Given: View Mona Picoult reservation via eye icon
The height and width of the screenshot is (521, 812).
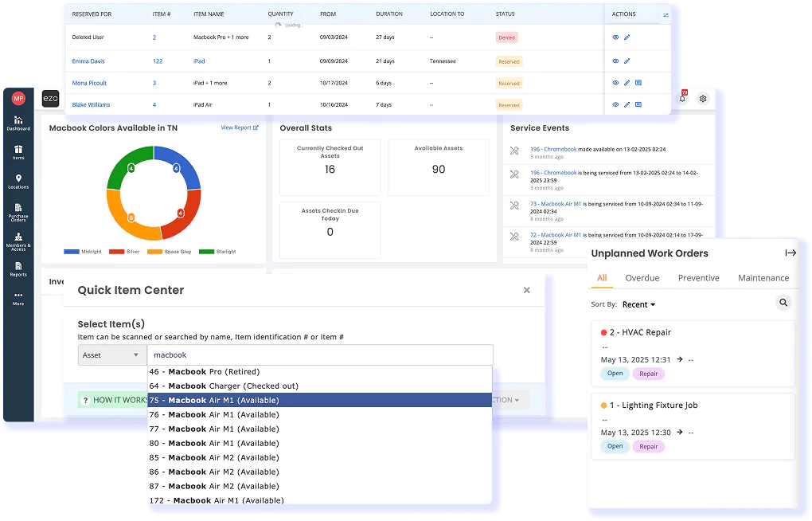Looking at the screenshot, I should coord(615,83).
